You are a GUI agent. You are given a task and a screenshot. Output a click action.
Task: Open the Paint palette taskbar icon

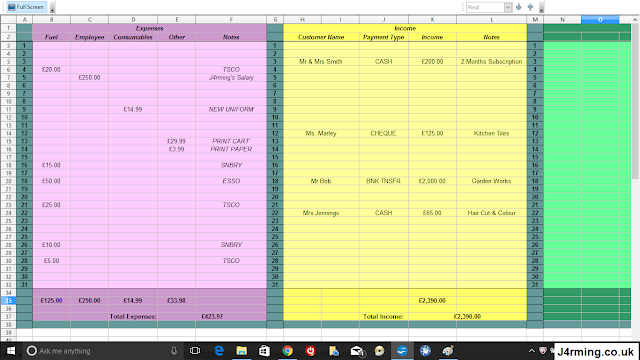point(448,351)
